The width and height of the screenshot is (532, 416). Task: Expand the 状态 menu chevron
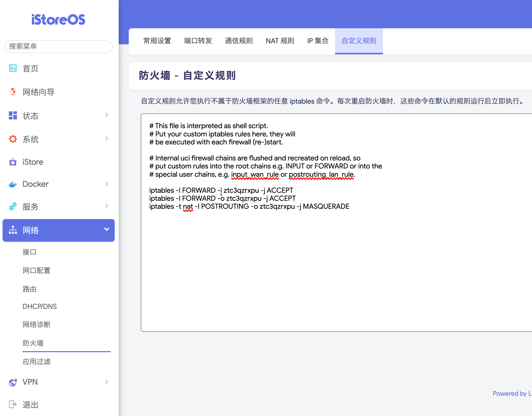point(107,115)
